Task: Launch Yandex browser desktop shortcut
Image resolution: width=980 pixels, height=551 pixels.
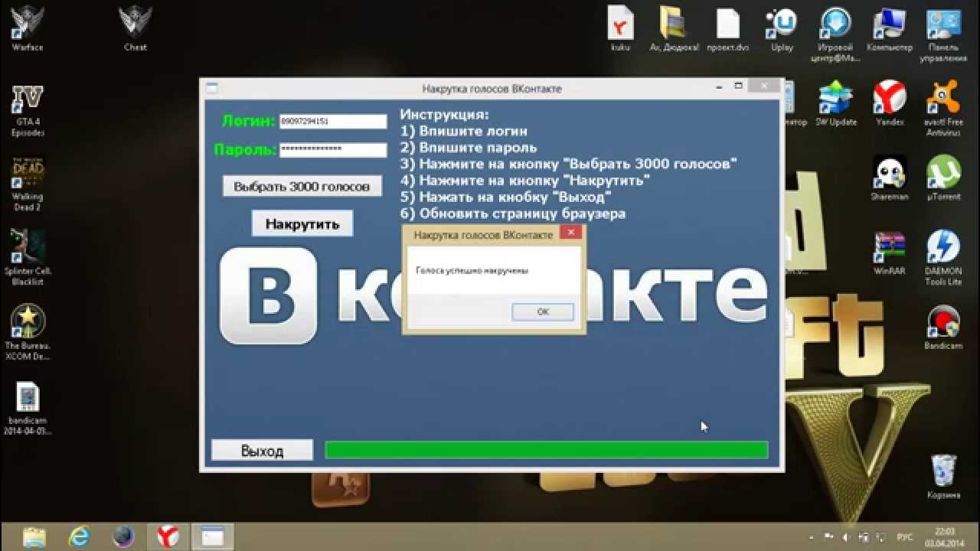Action: tap(890, 103)
